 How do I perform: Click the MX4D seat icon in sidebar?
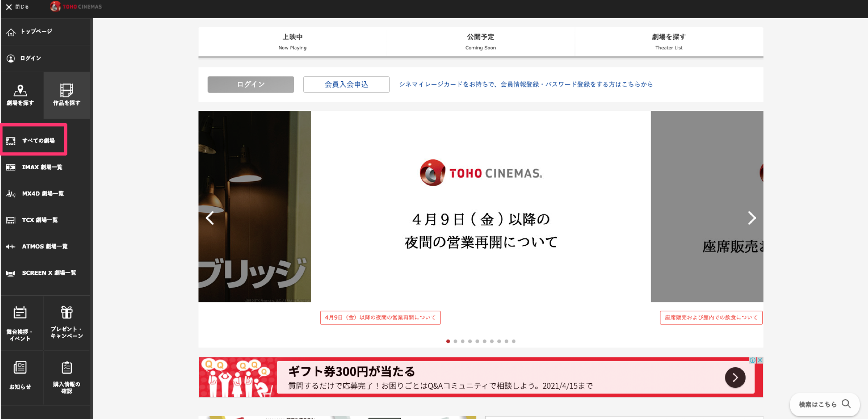11,193
